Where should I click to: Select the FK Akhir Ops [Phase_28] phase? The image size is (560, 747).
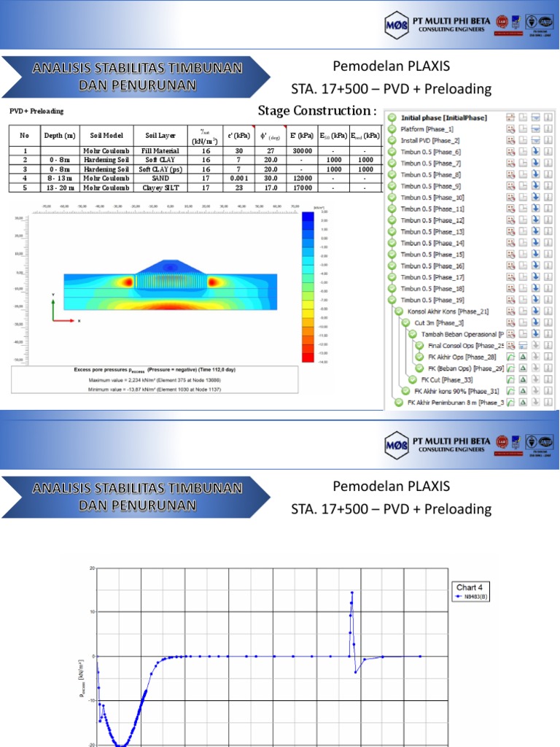(462, 357)
